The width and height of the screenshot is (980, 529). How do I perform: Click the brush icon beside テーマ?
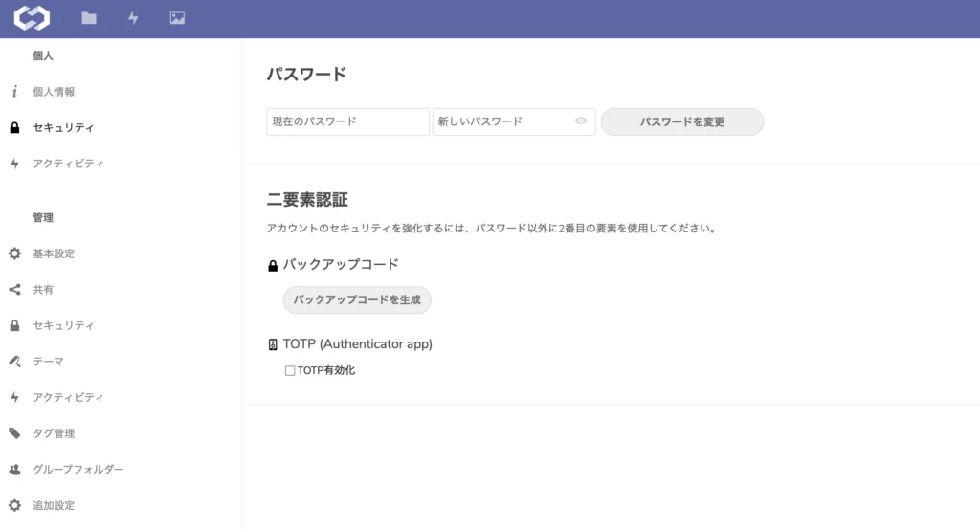(x=14, y=362)
